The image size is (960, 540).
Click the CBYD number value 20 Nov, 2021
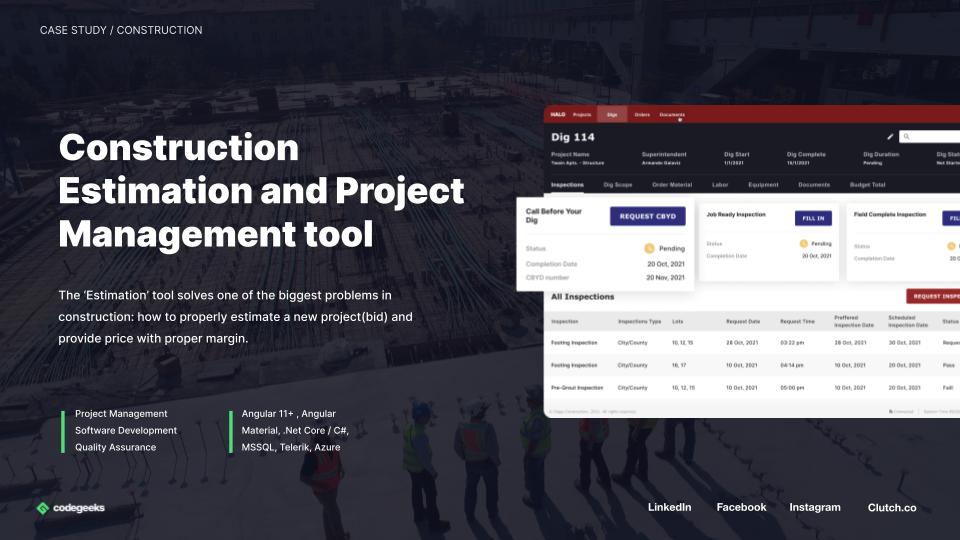tap(666, 277)
